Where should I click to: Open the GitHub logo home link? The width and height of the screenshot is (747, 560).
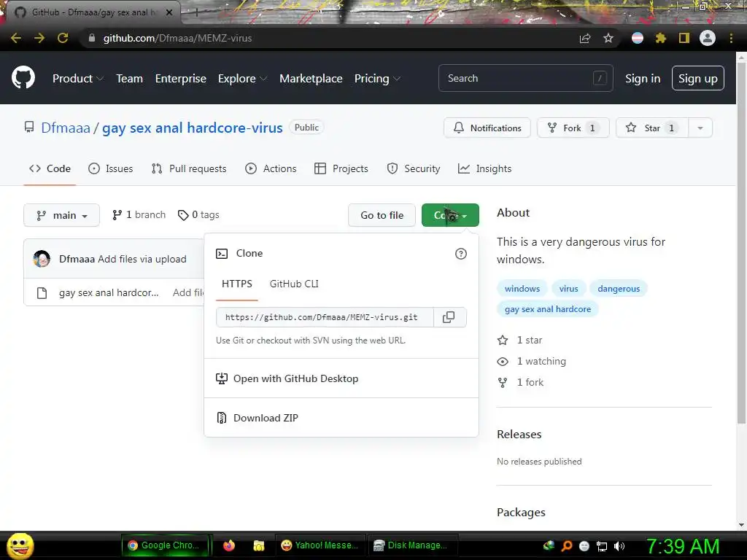tap(23, 78)
